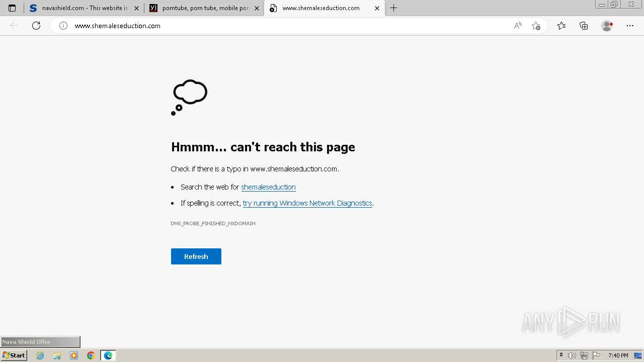Open the volume speaker tray icon

click(x=572, y=355)
